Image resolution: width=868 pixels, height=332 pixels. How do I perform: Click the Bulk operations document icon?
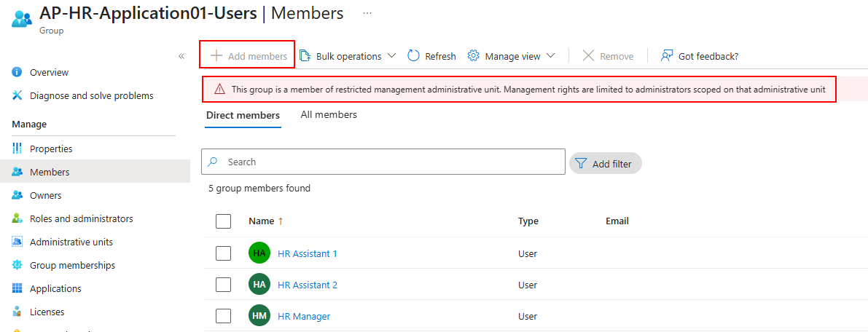(x=305, y=56)
